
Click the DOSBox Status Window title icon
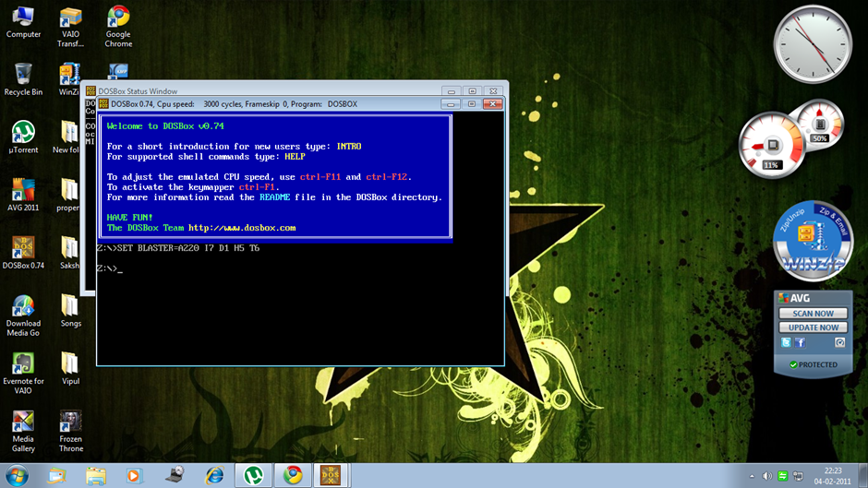[x=90, y=90]
